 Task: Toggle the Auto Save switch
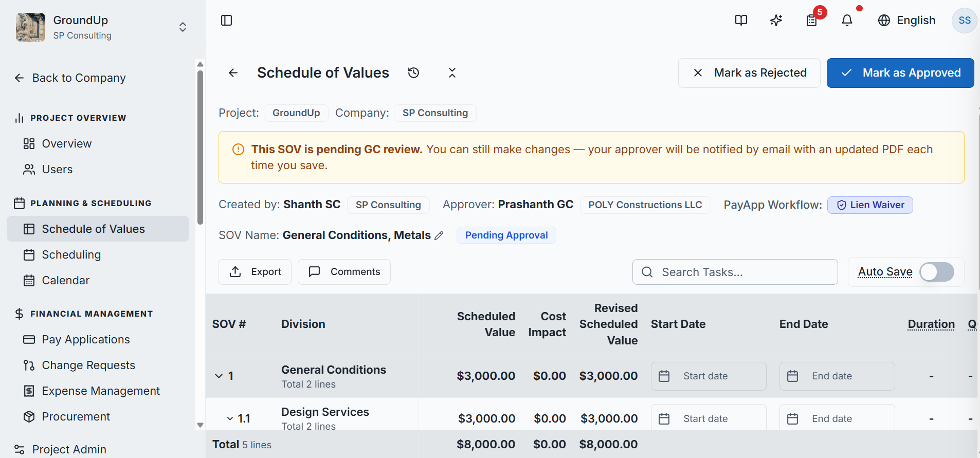[937, 272]
